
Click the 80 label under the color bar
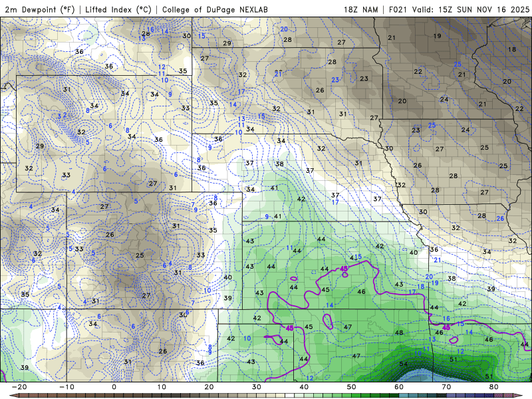[x=494, y=387]
